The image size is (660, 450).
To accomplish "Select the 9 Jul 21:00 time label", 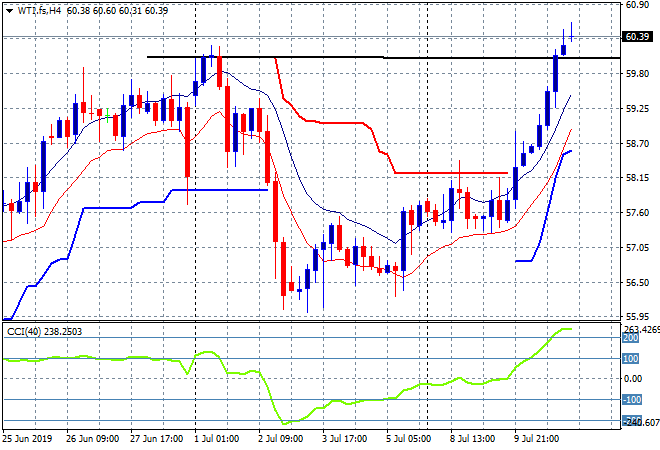I will [x=537, y=439].
